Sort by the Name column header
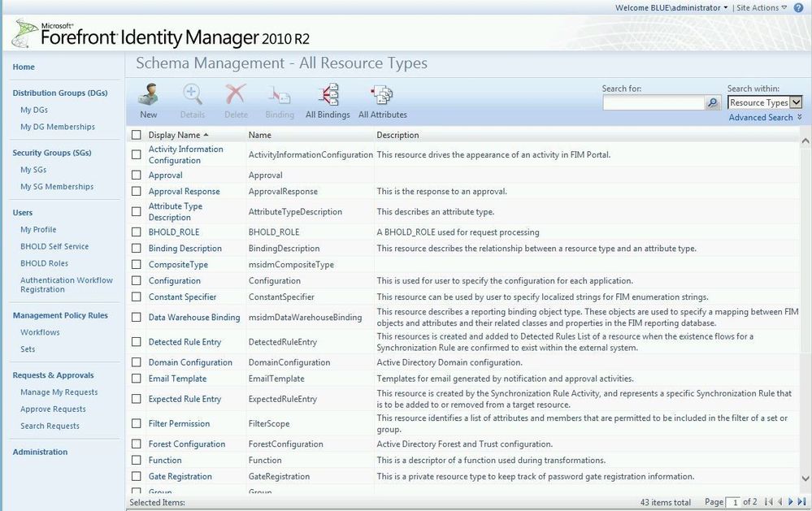This screenshot has width=812, height=511. pos(259,135)
